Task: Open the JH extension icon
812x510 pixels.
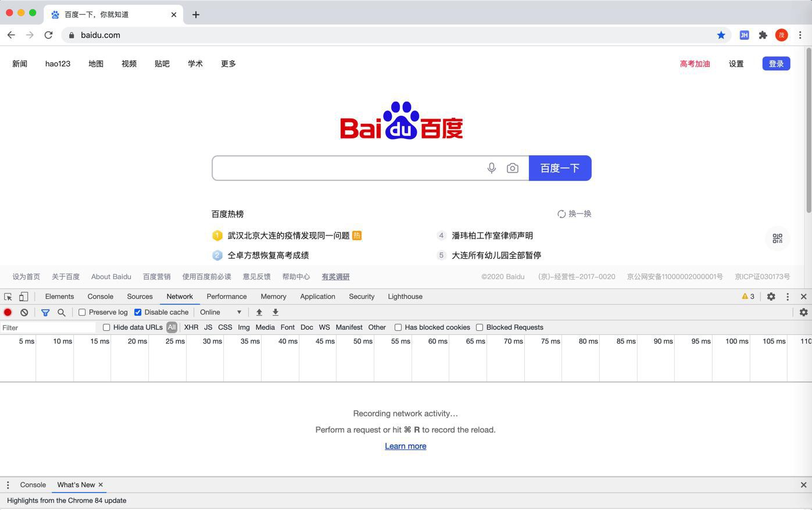Action: pyautogui.click(x=744, y=35)
